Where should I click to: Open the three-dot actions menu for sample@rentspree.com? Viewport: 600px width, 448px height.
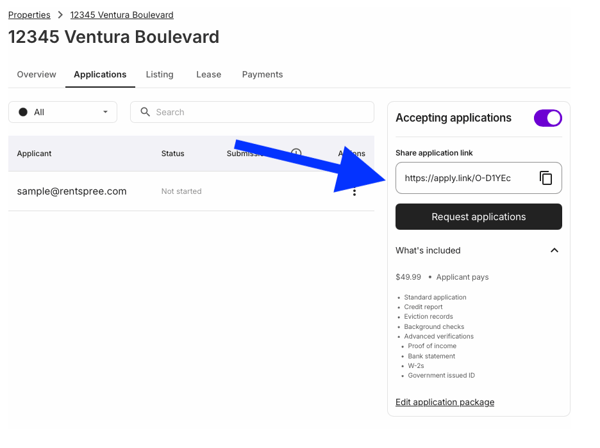[x=354, y=192]
